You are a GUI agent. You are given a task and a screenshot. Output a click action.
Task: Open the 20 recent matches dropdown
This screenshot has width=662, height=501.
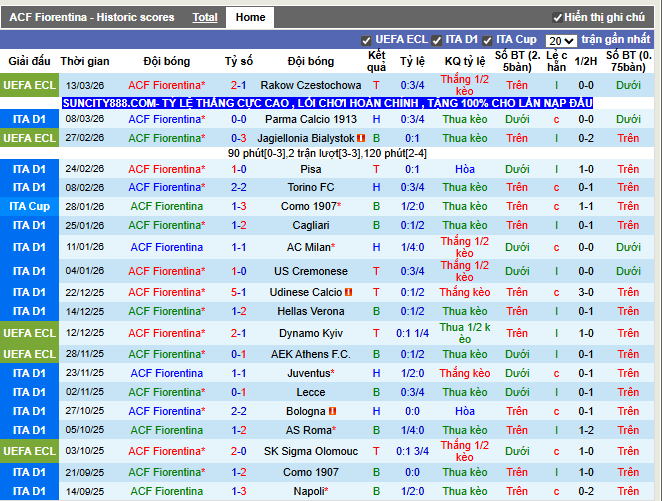click(561, 41)
